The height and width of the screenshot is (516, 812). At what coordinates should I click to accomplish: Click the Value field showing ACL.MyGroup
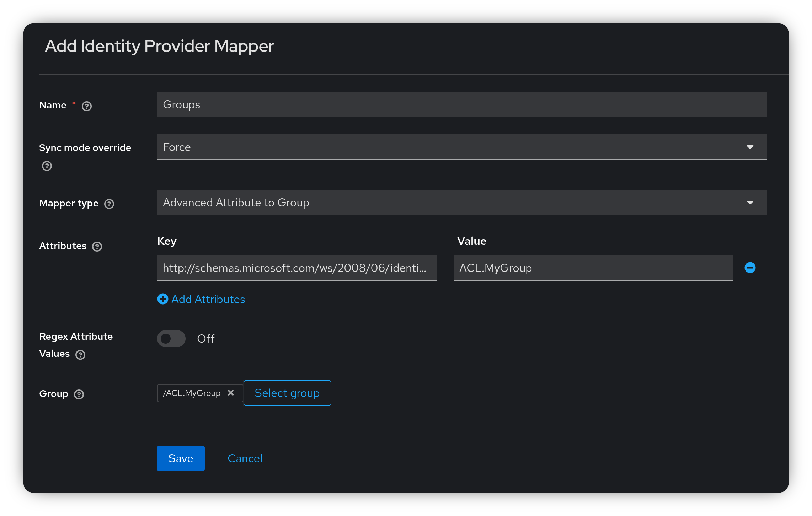[593, 268]
